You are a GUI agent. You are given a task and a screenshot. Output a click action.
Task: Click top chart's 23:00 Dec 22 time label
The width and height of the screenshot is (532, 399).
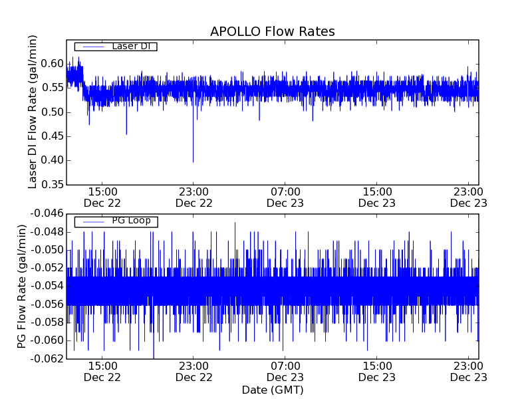click(x=194, y=197)
